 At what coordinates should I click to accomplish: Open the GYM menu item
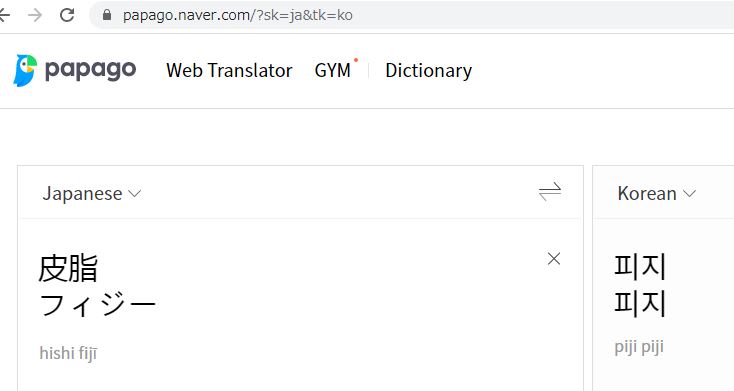[333, 70]
